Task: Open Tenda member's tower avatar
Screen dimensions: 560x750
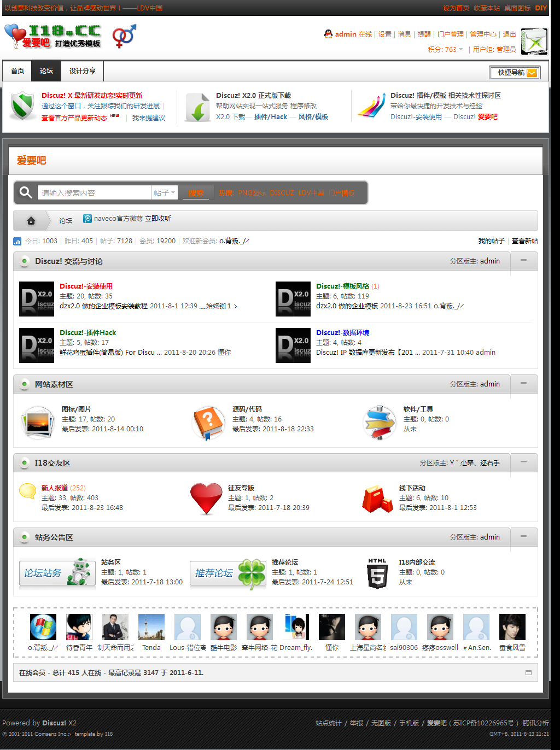Action: pos(151,626)
